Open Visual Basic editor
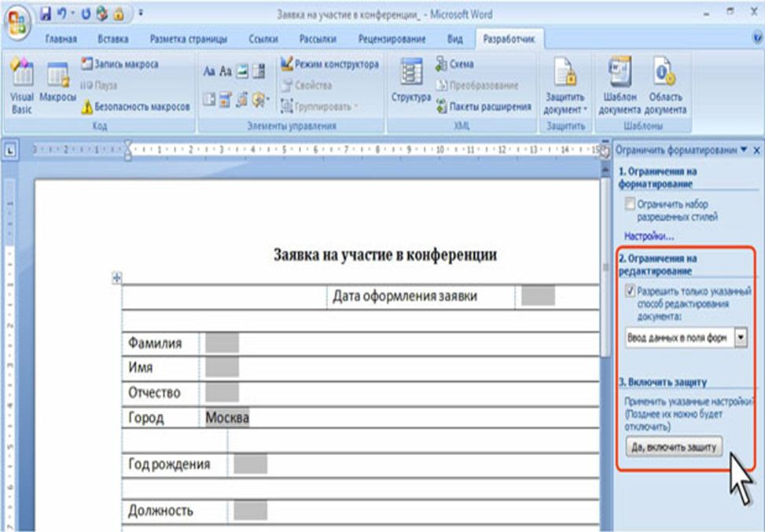The image size is (765, 532). [x=22, y=86]
